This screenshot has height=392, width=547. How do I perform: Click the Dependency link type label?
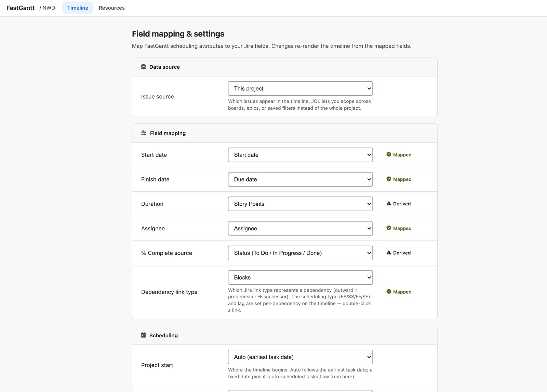pyautogui.click(x=169, y=292)
